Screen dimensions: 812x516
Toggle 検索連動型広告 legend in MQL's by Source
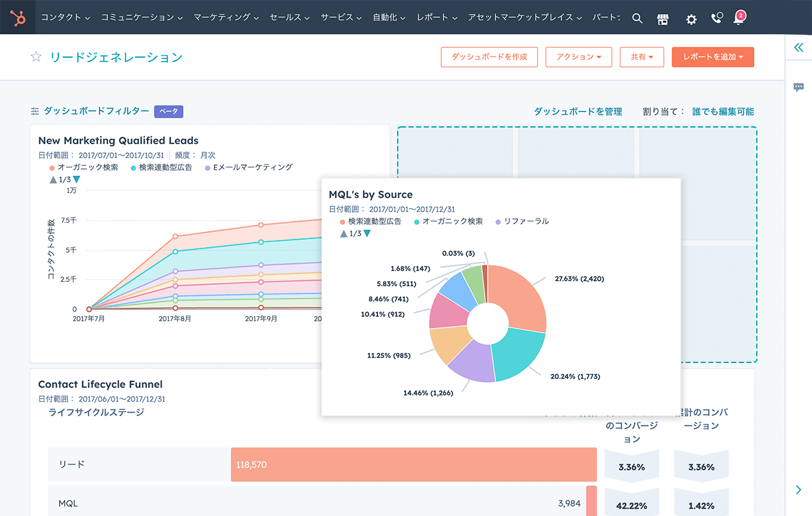(370, 222)
